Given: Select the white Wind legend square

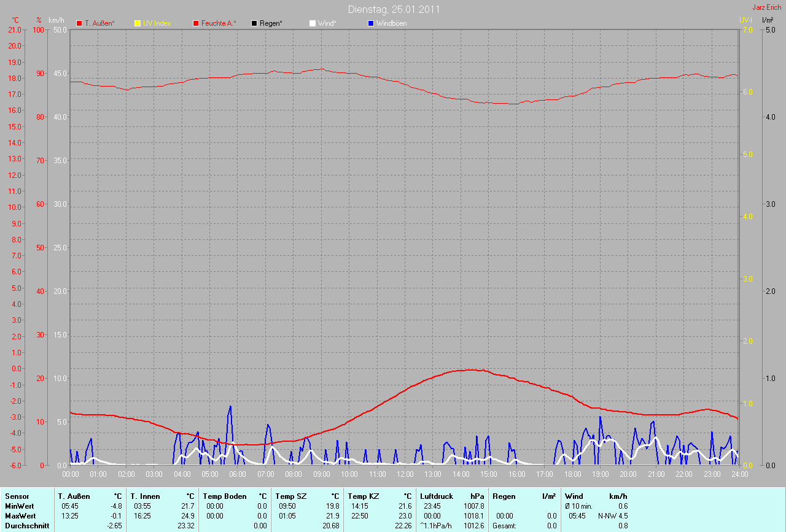Looking at the screenshot, I should (x=313, y=23).
